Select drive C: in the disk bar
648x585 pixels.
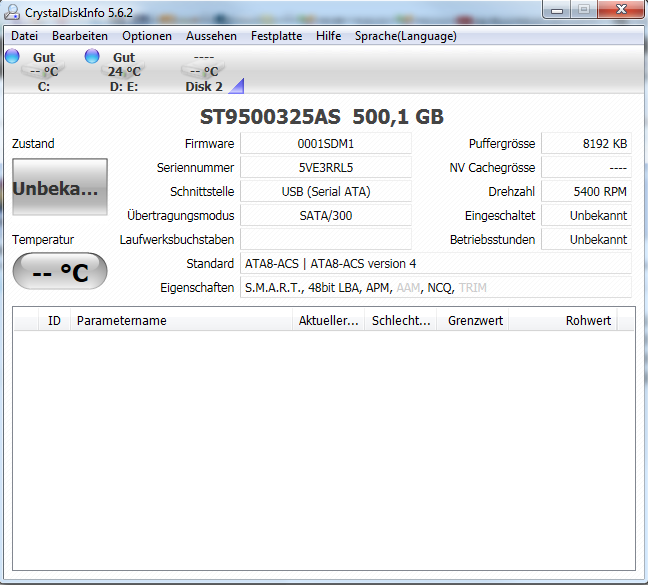coord(43,71)
